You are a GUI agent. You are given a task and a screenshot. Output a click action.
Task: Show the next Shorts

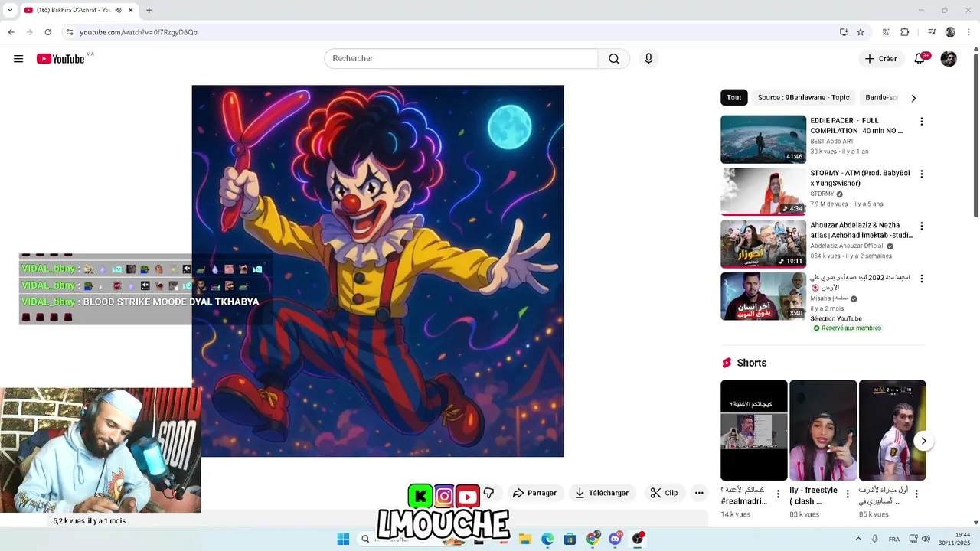[x=923, y=441]
